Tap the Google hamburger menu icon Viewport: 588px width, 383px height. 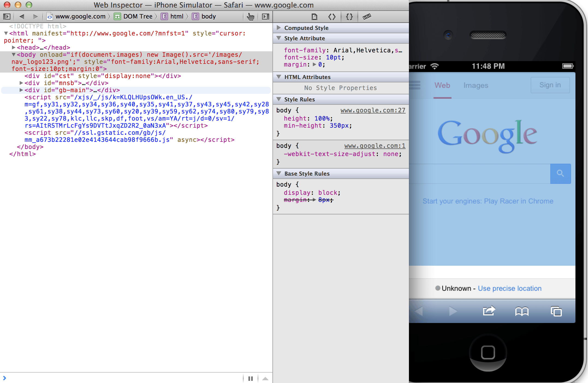click(415, 85)
